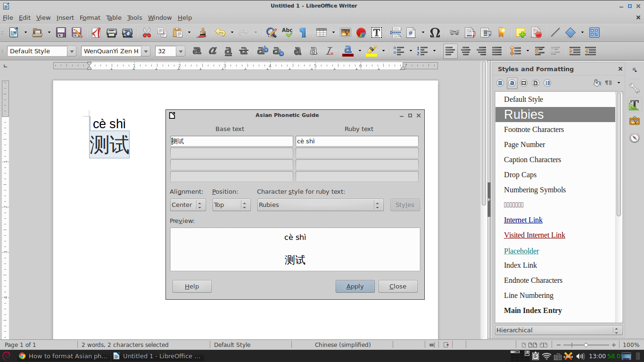Click the Copy icon
Image resolution: width=644 pixels, height=362 pixels.
(x=162, y=33)
